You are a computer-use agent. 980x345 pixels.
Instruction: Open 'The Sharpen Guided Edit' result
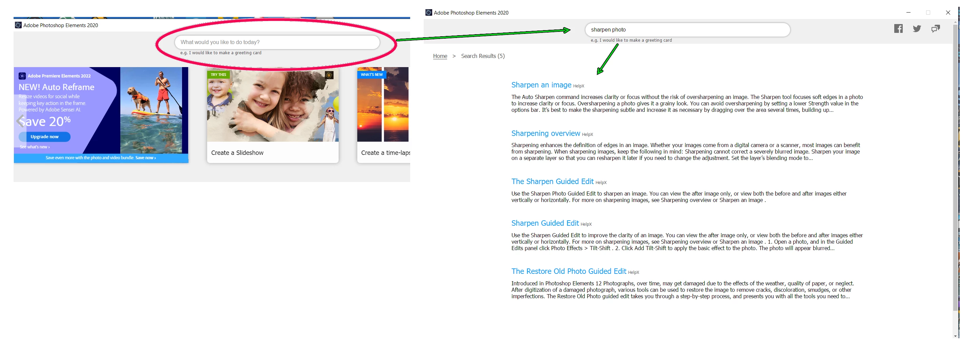click(553, 181)
